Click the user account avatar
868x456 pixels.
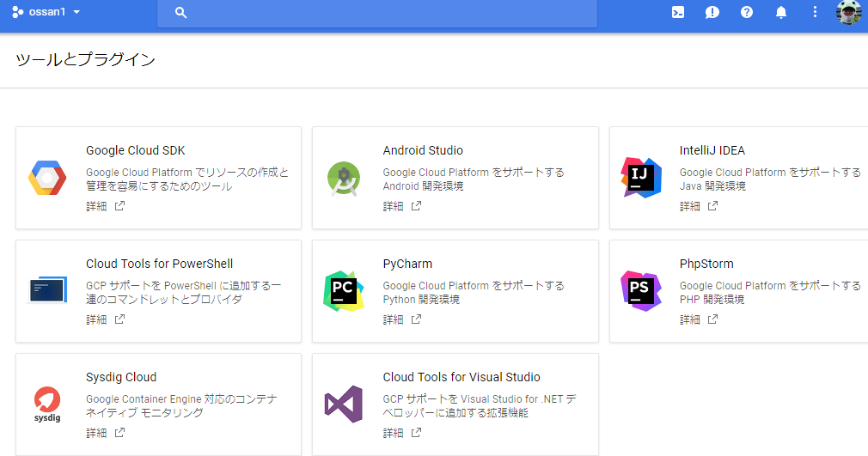point(849,12)
